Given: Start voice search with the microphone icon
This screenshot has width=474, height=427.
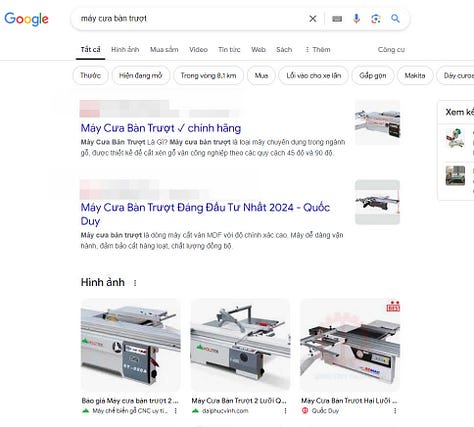Looking at the screenshot, I should point(356,19).
